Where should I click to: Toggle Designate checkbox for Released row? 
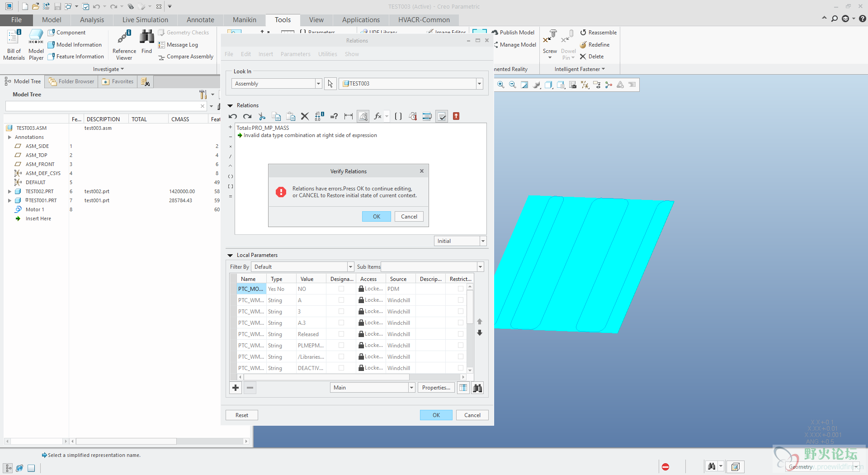click(x=341, y=334)
